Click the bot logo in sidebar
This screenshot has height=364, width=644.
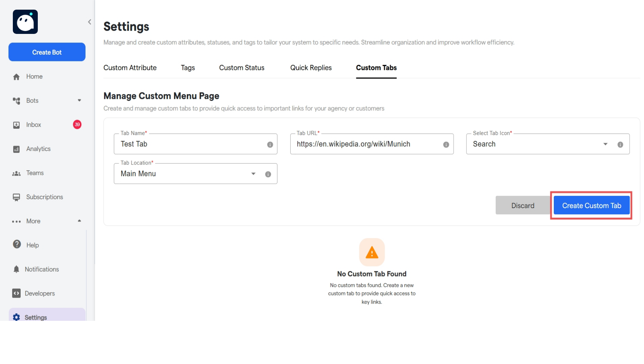point(25,22)
